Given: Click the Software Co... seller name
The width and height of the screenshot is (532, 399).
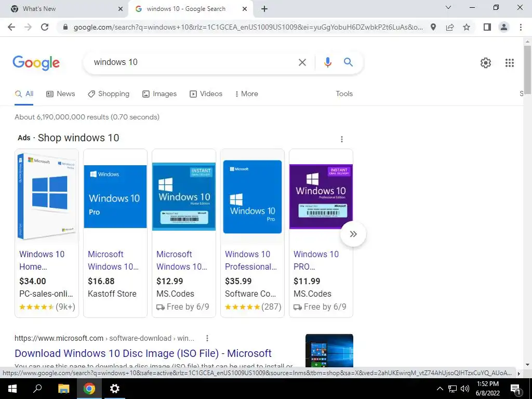Looking at the screenshot, I should pyautogui.click(x=250, y=294).
